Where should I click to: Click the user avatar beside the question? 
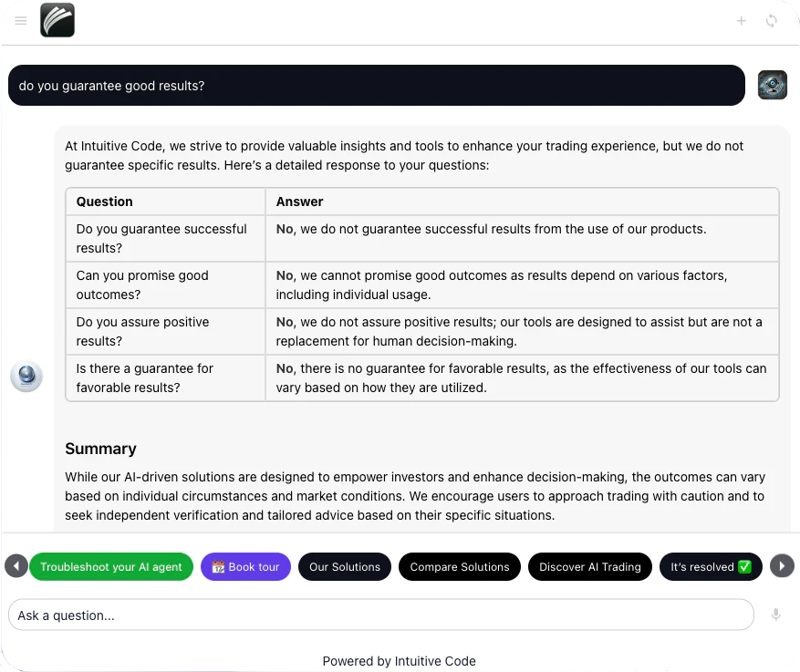pos(773,86)
